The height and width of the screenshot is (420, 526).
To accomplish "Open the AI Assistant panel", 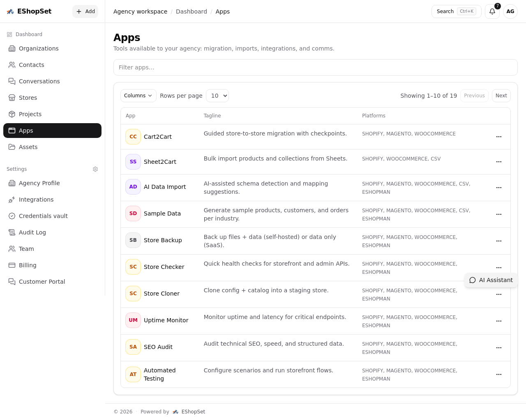I will tap(491, 280).
